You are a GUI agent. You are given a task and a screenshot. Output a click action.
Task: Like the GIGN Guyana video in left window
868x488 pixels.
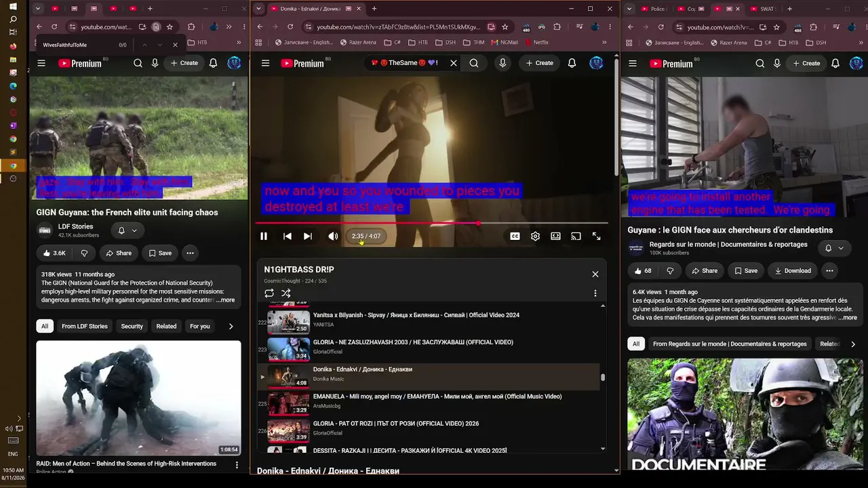(x=54, y=253)
